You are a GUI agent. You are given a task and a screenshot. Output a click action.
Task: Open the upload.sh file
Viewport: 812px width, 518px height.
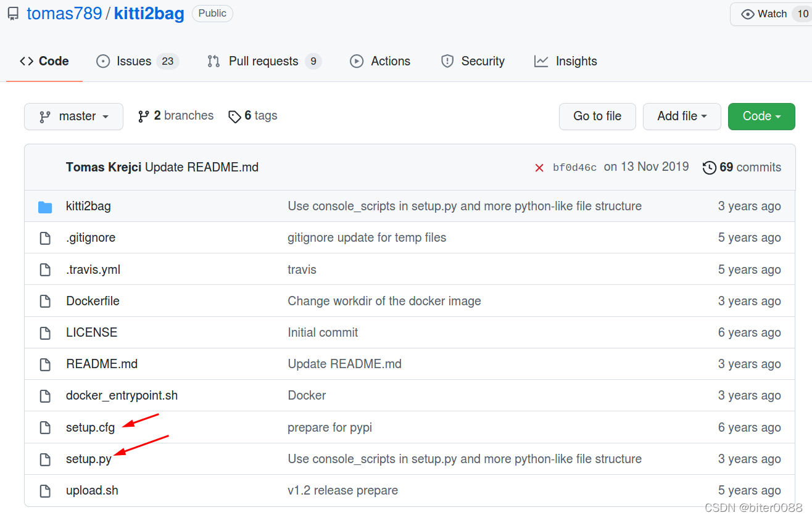pos(92,490)
